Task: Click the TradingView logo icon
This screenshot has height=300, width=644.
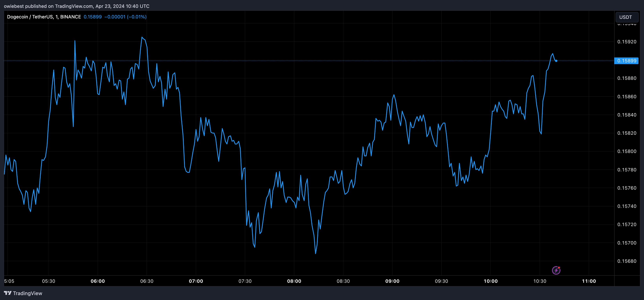Action: point(7,293)
